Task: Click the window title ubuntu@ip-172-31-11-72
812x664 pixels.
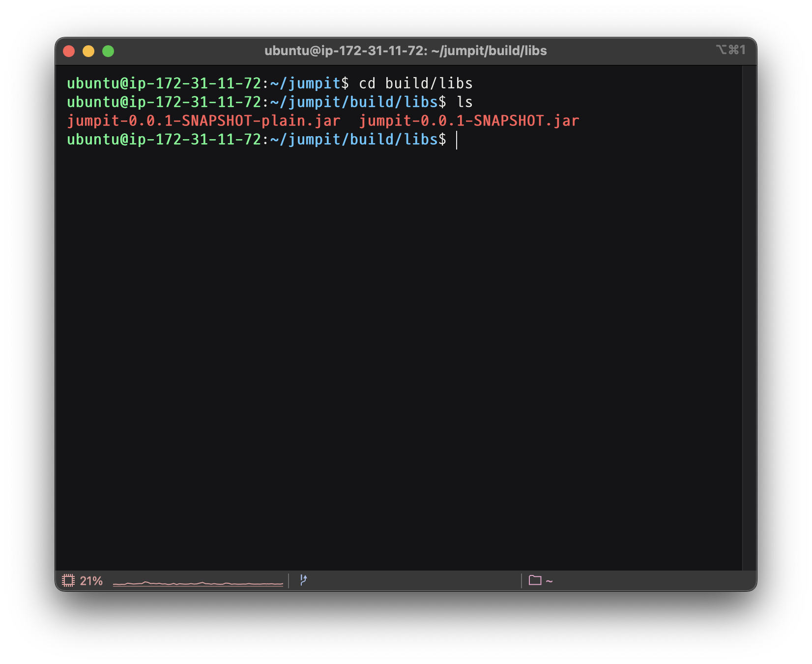Action: tap(406, 51)
